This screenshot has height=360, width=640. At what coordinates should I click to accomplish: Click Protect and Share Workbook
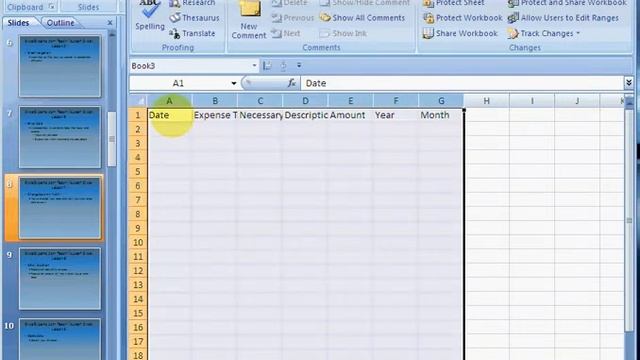567,3
